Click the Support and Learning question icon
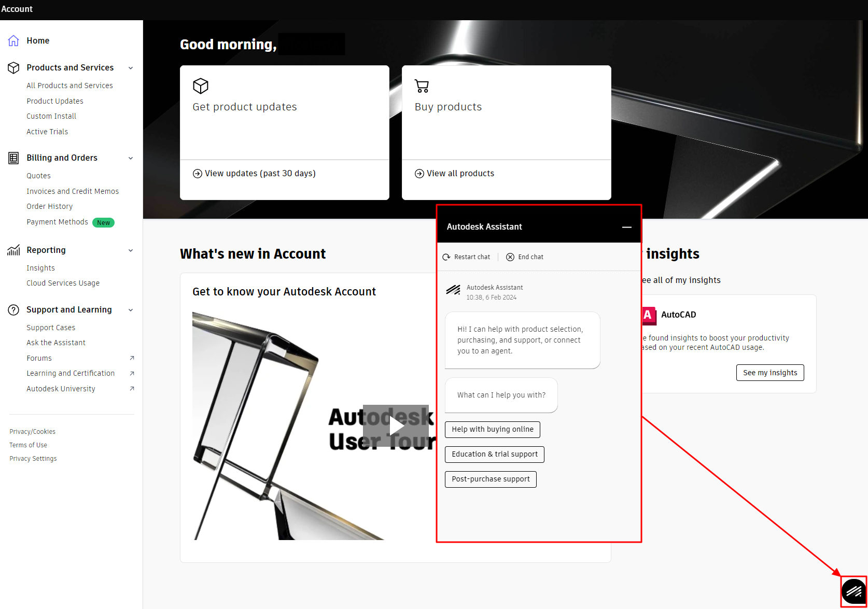 13,310
